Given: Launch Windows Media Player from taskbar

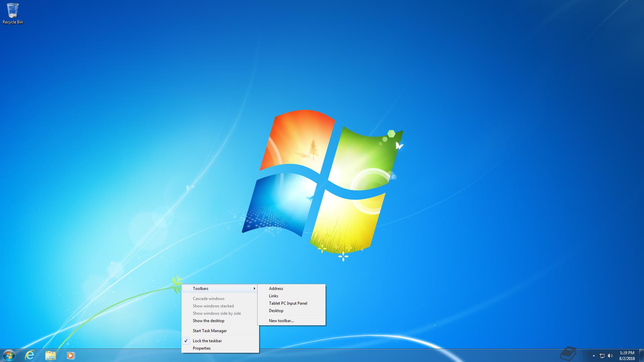Looking at the screenshot, I should coord(70,355).
